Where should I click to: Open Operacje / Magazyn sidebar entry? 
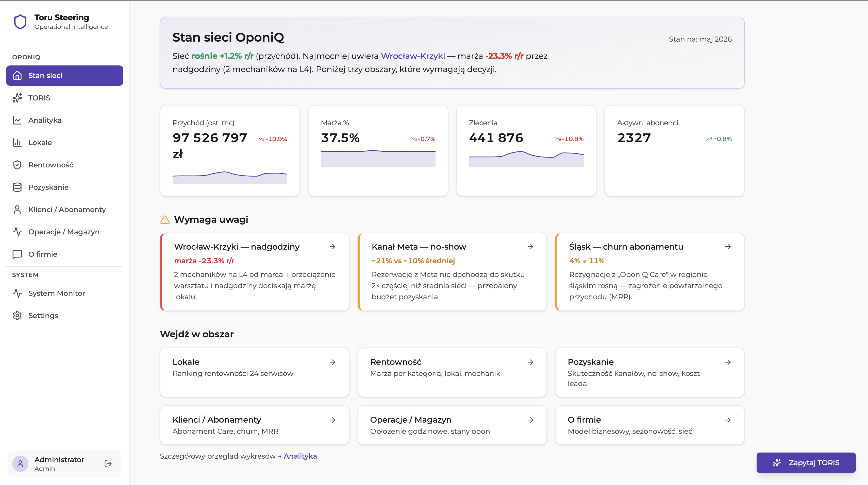65,232
